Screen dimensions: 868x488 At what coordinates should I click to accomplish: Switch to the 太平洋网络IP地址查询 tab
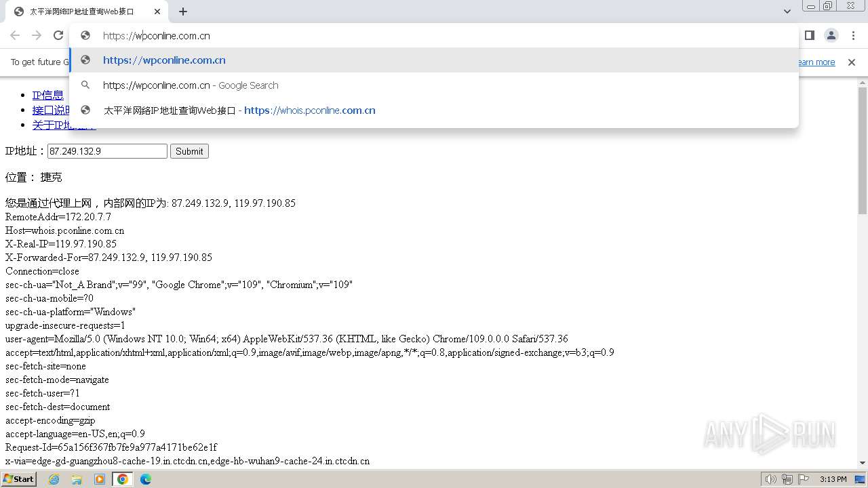(x=87, y=12)
